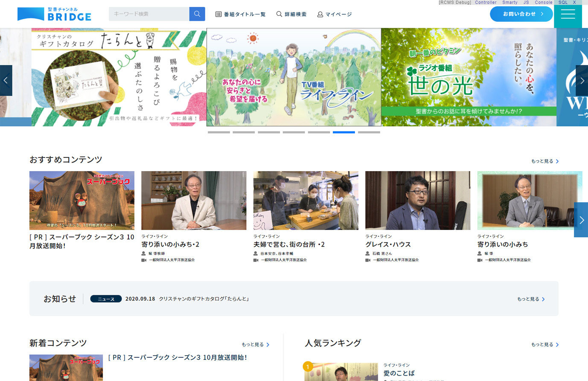Click the person icon beside マイページ
The height and width of the screenshot is (381, 588).
pyautogui.click(x=320, y=14)
